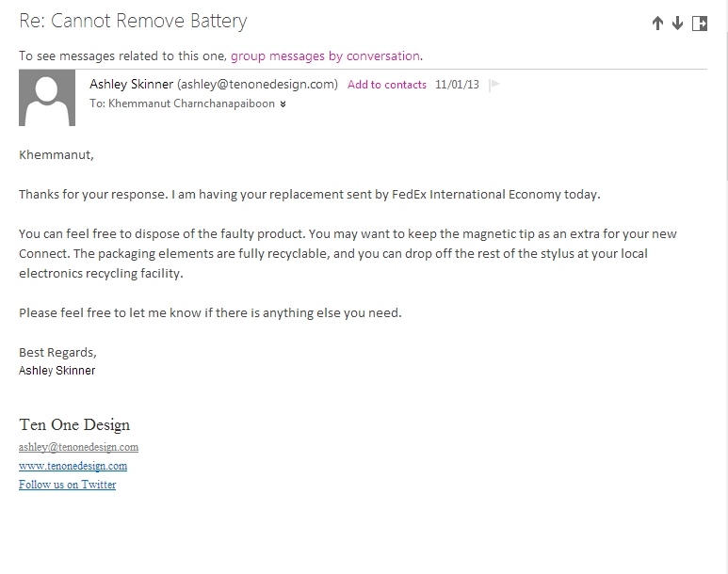Go to previous message with up arrow
The height and width of the screenshot is (574, 728).
pos(657,24)
